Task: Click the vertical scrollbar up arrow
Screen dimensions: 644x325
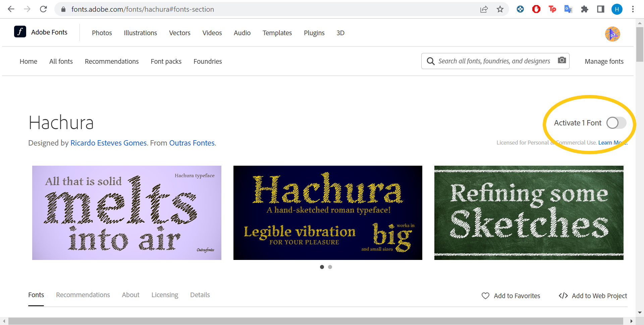Action: [640, 23]
